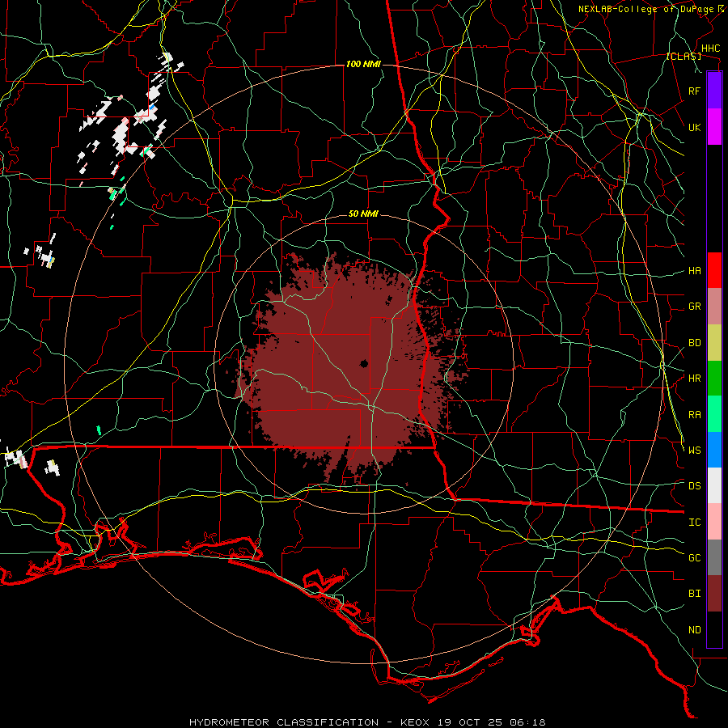This screenshot has height=728, width=728.
Task: Click the "HYDROMETEOR CLASSIFICATION" title text
Action: tap(284, 722)
